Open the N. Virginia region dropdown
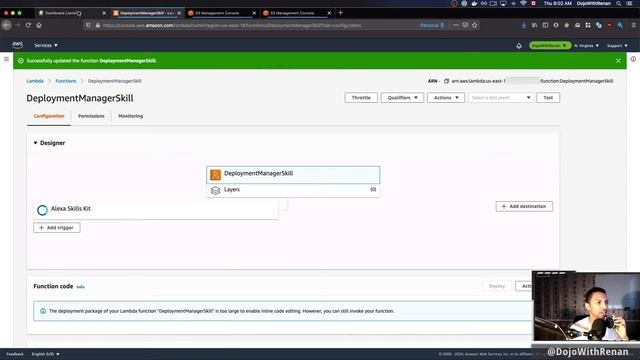The height and width of the screenshot is (360, 640). click(x=586, y=46)
